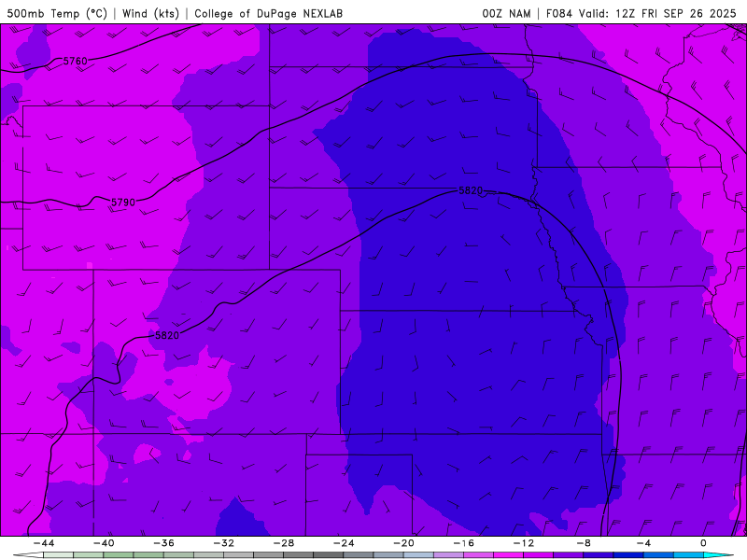
Task: Click the -36 color scale label
Action: point(164,543)
